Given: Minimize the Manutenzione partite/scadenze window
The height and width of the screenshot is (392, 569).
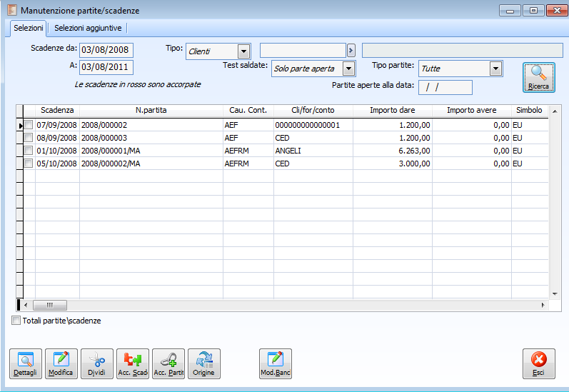Looking at the screenshot, I should tap(510, 11).
